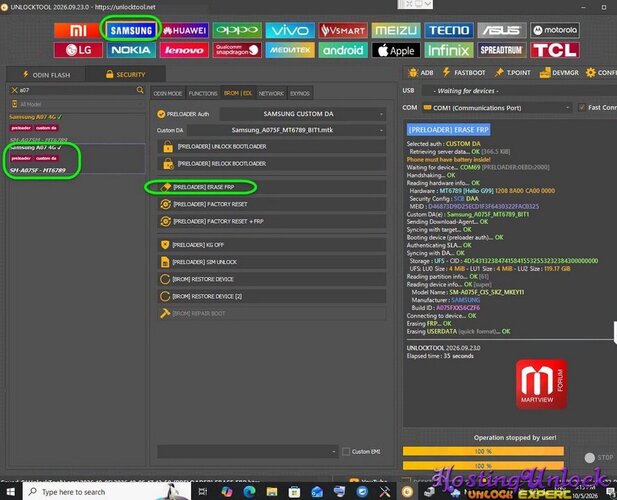
Task: Open the Custom DA file dropdown
Action: click(x=286, y=130)
